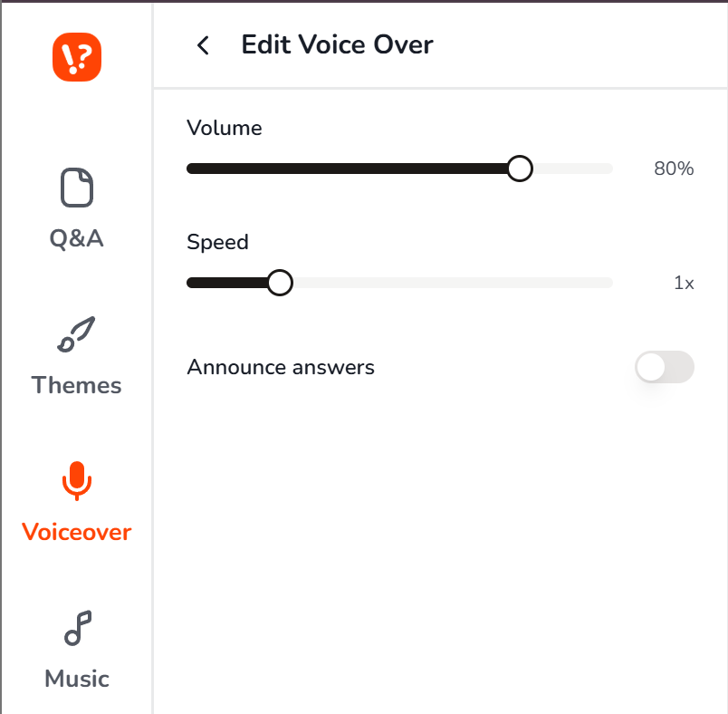728x714 pixels.
Task: Click the Themes paintbrush icon
Action: coord(77,334)
